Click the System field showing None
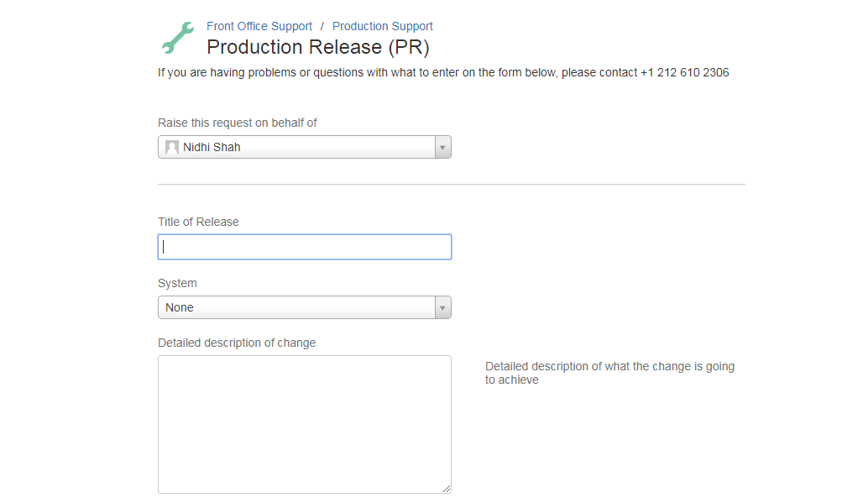 coord(305,307)
